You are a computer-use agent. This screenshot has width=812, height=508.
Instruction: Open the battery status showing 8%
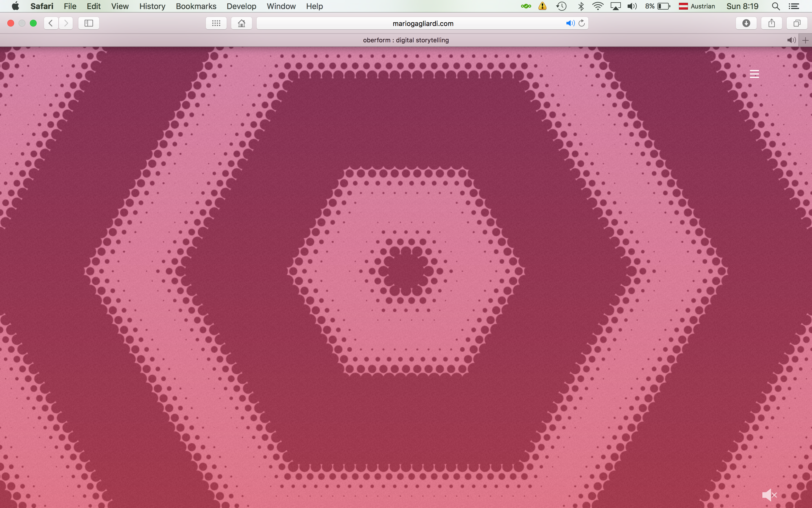pyautogui.click(x=658, y=6)
